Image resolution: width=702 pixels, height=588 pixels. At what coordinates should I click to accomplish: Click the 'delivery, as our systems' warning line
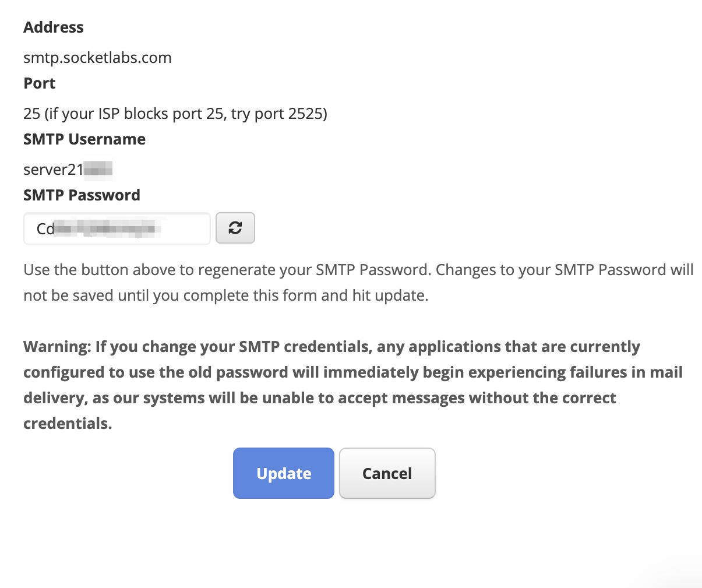coord(319,398)
